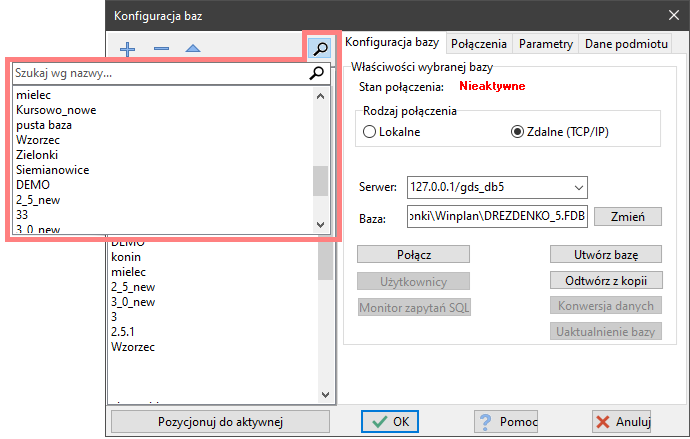690x439 pixels.
Task: Click the blue up arrow icon
Action: coord(192,48)
